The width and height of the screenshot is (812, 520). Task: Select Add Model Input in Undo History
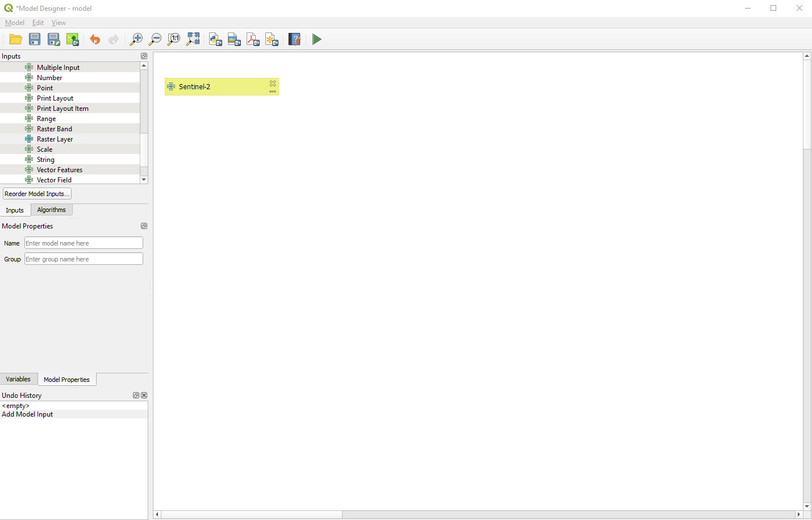74,414
